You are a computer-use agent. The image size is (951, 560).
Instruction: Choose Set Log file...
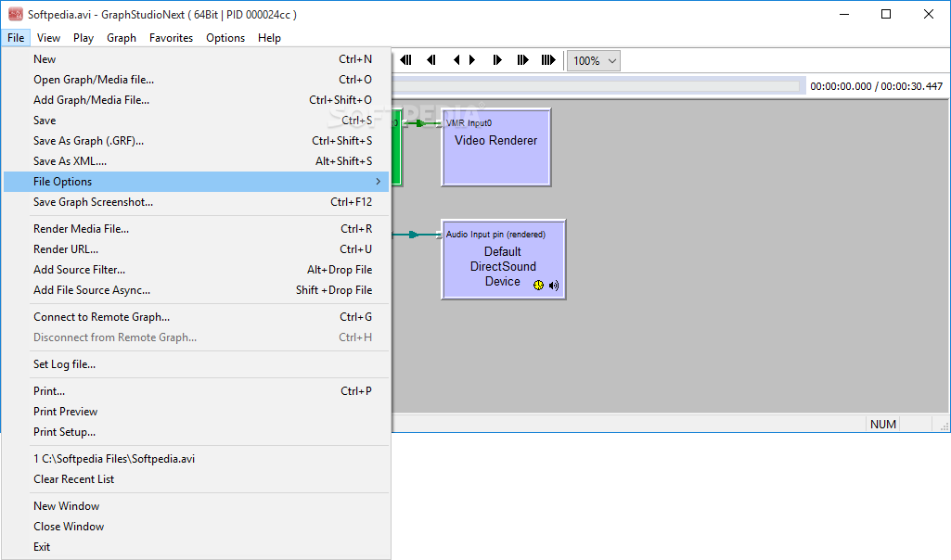click(197, 364)
